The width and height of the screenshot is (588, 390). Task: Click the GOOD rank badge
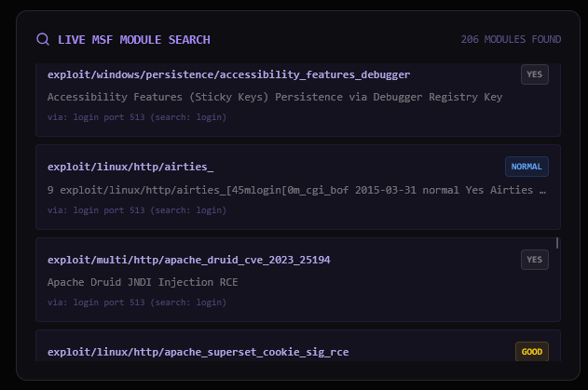(x=531, y=352)
